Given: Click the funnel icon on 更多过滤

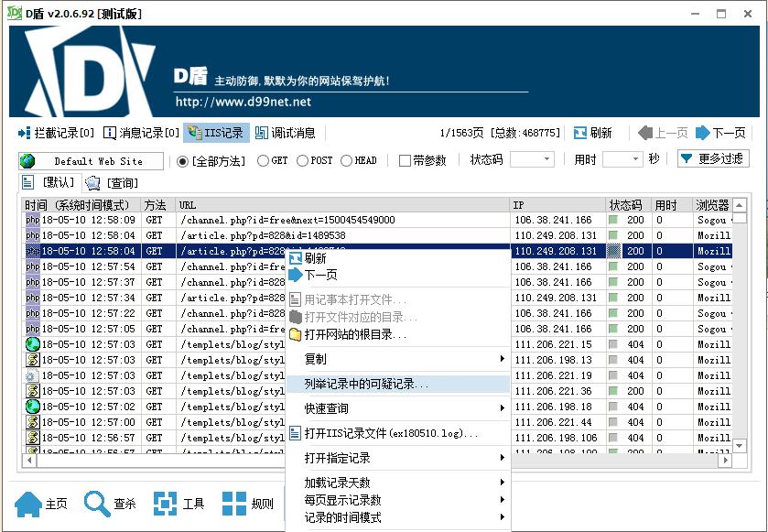Looking at the screenshot, I should coord(687,158).
